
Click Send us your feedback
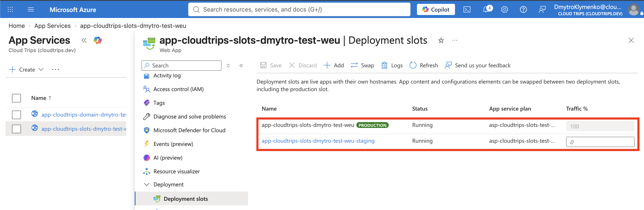coord(478,65)
